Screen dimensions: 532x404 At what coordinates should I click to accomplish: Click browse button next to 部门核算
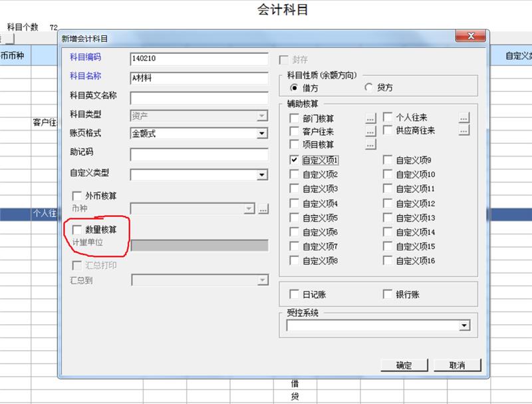click(370, 118)
